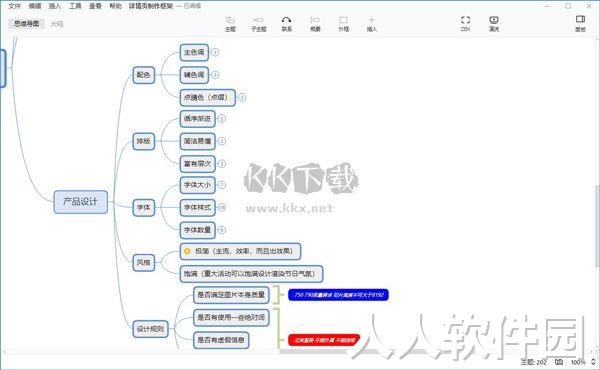Expand the 字体样式 topic's count bubble
This screenshot has width=600, height=370.
click(222, 207)
